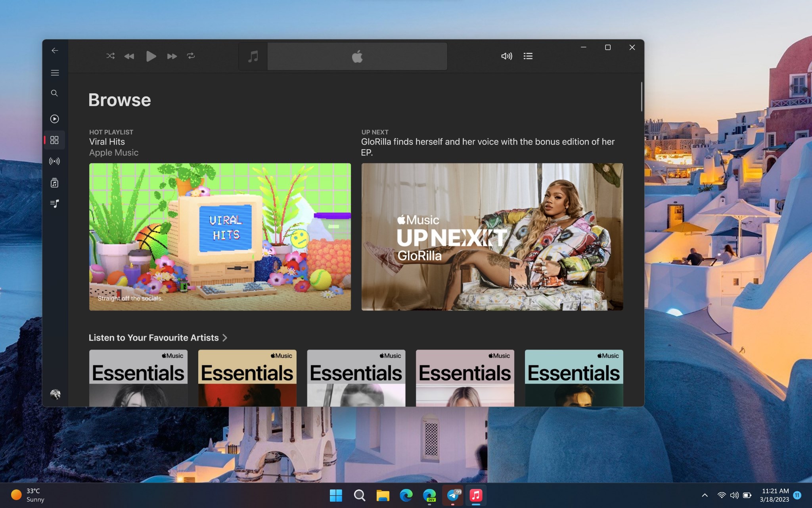Skip to the previous track

pyautogui.click(x=129, y=56)
